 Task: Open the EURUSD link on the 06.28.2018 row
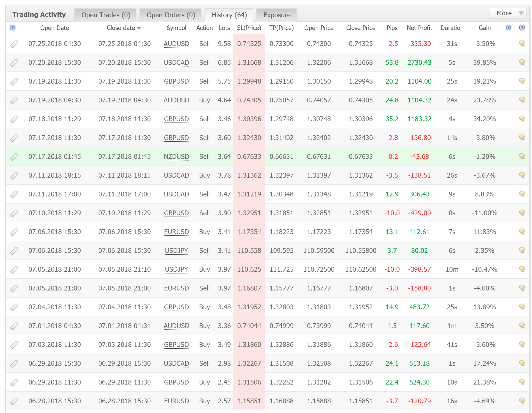click(x=176, y=401)
